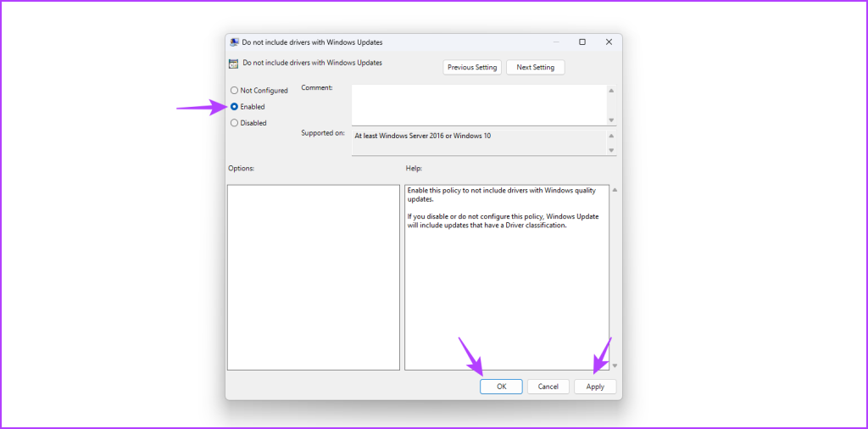This screenshot has width=868, height=429.
Task: Select the Not Configured radio option
Action: pyautogui.click(x=235, y=91)
